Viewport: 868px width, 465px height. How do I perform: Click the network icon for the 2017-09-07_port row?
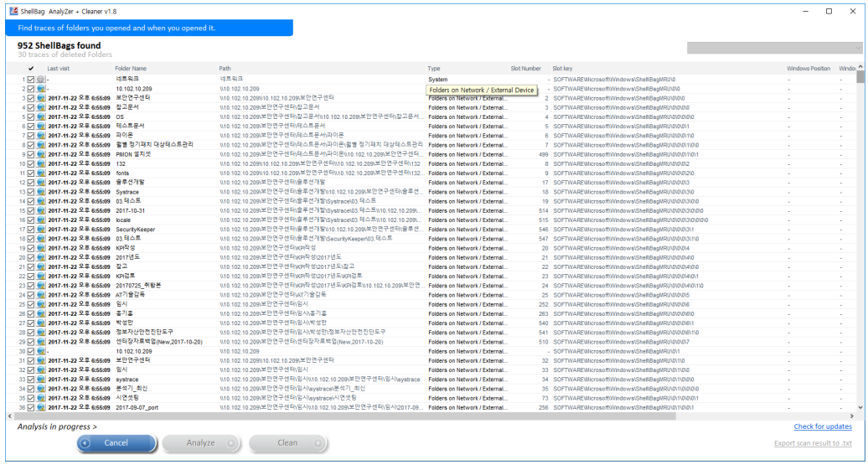point(40,407)
